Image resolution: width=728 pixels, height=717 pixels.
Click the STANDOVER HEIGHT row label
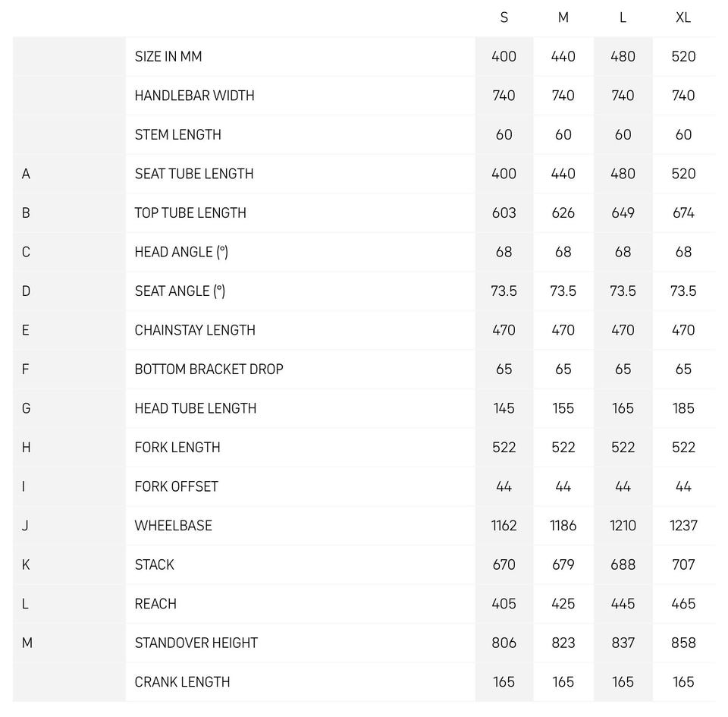pos(196,643)
